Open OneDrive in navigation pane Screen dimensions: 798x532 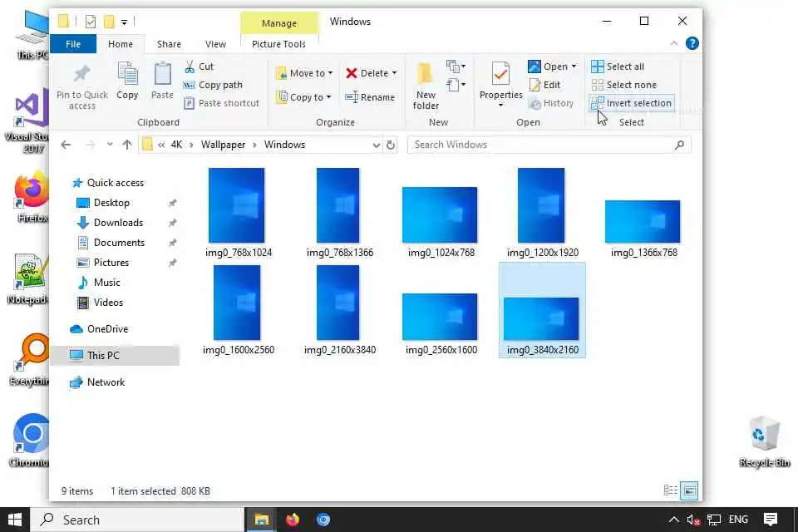(107, 329)
